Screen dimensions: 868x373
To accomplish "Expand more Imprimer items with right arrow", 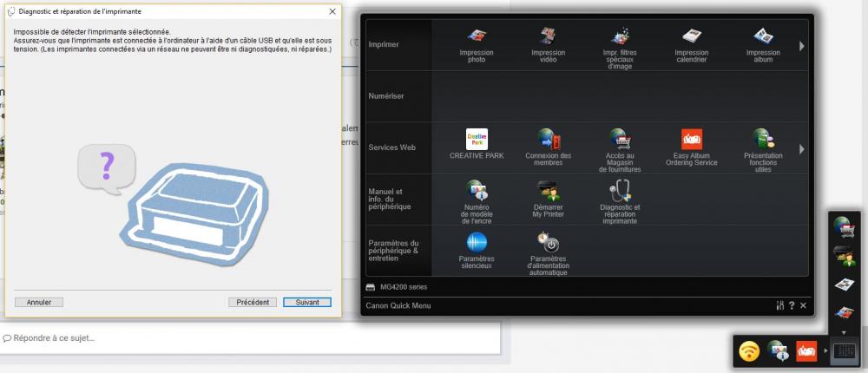I will click(x=801, y=47).
